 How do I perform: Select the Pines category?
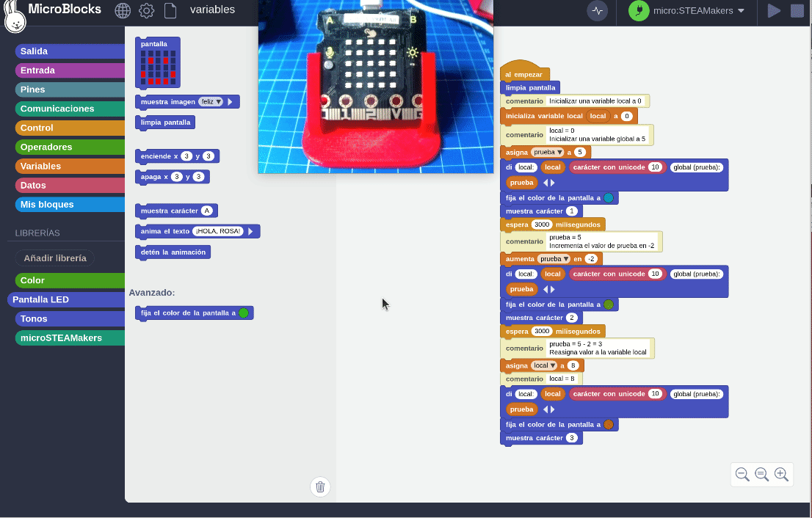[x=70, y=90]
